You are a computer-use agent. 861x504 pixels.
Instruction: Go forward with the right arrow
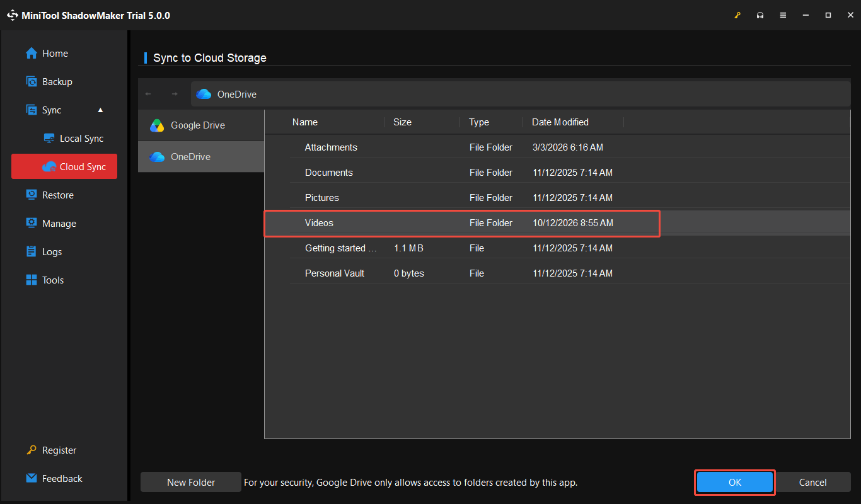175,94
